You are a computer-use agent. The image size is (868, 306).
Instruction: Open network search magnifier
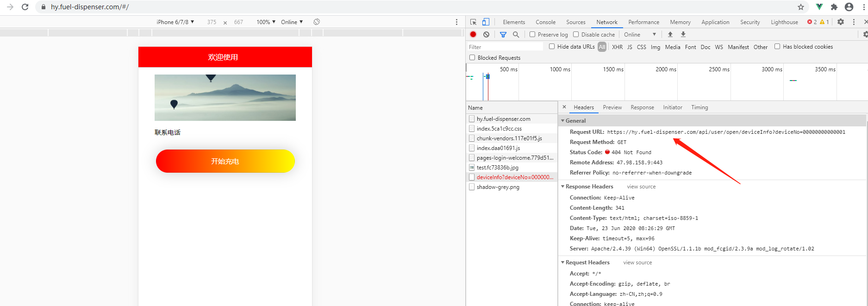click(516, 34)
